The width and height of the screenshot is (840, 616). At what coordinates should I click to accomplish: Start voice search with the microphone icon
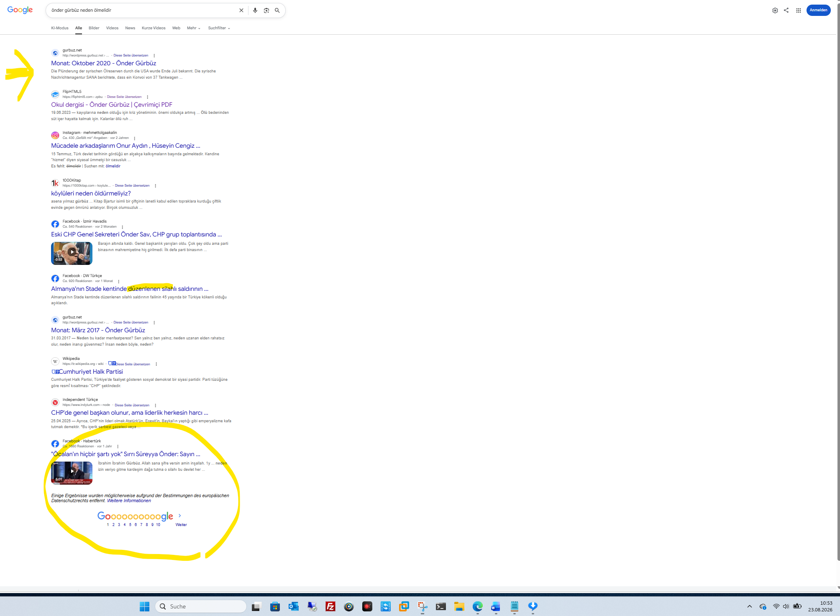pos(255,10)
